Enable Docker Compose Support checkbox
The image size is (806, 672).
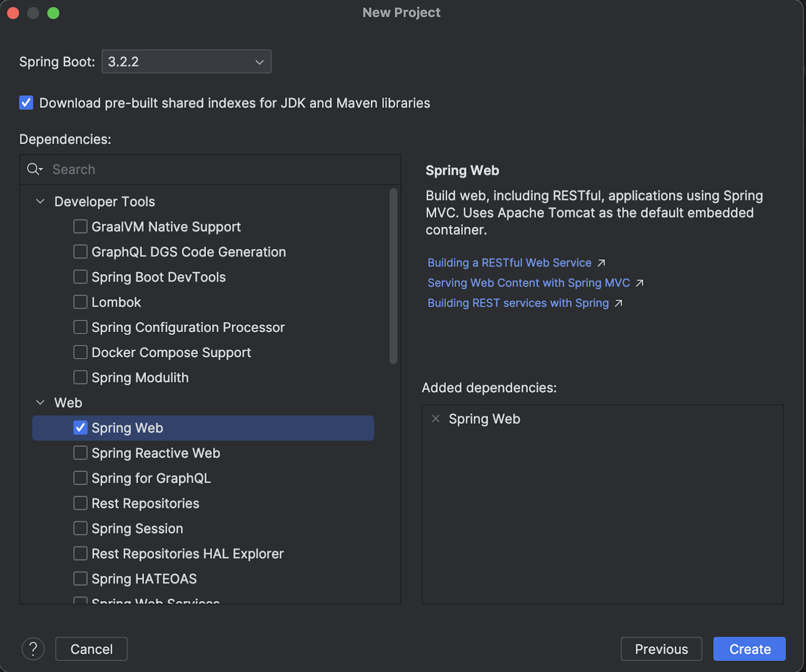tap(81, 352)
